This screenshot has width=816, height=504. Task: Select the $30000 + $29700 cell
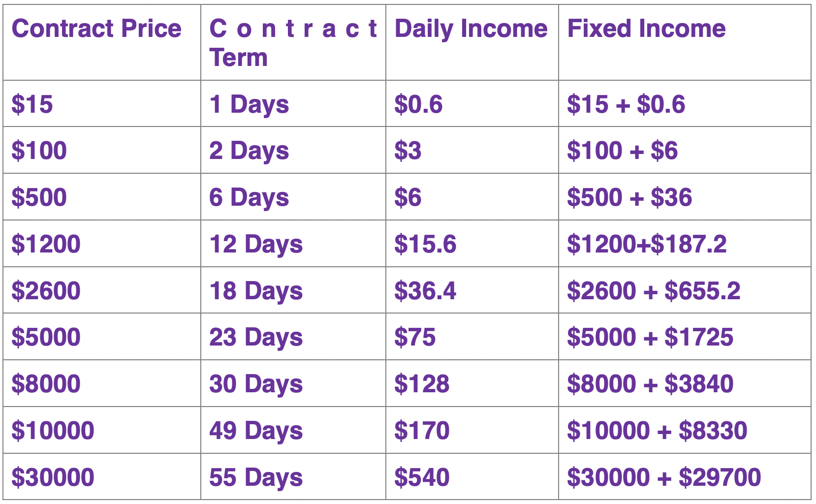coord(664,477)
